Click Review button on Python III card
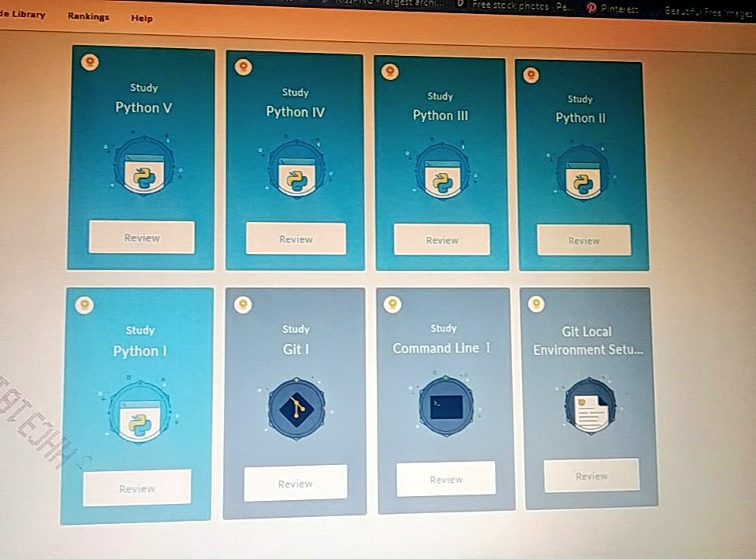 click(x=441, y=239)
